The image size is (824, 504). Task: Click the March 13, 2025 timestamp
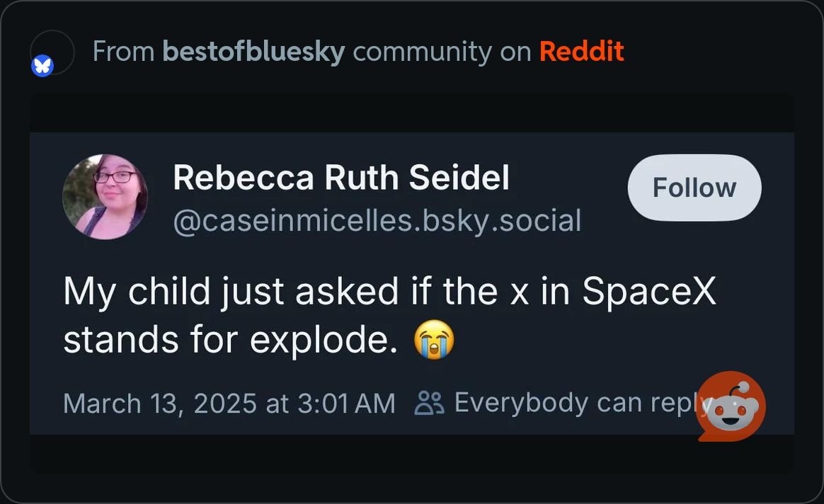(160, 403)
